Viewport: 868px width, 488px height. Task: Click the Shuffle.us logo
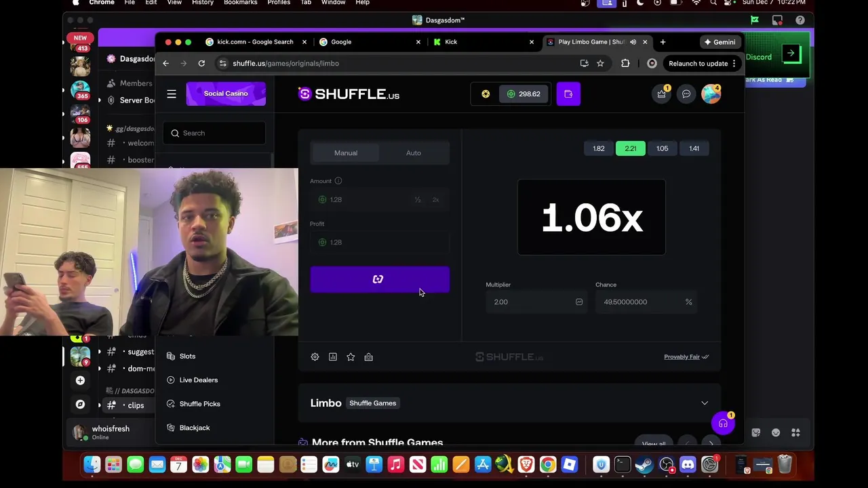pos(349,94)
